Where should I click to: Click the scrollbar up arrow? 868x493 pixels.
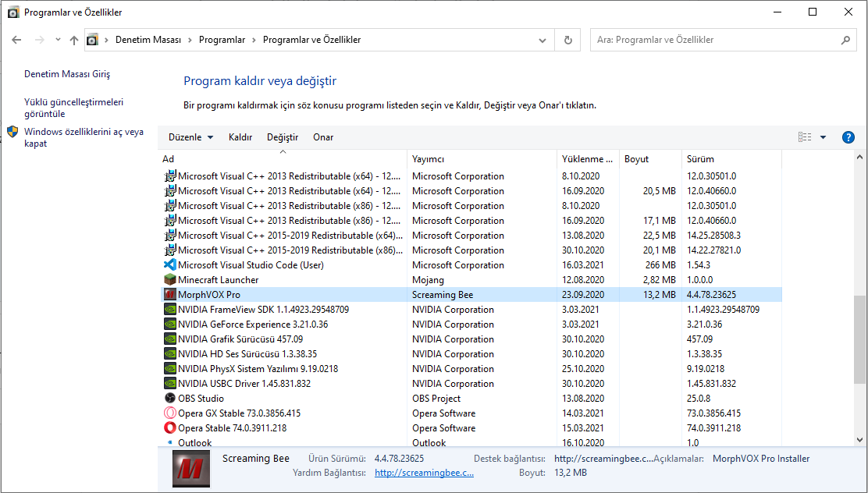tap(859, 158)
